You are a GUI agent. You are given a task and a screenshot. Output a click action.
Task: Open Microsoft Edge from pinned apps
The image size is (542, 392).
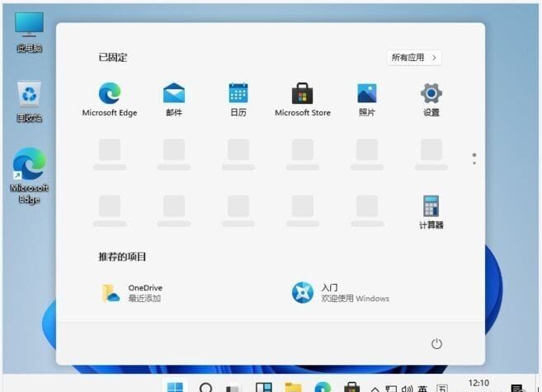tap(110, 100)
